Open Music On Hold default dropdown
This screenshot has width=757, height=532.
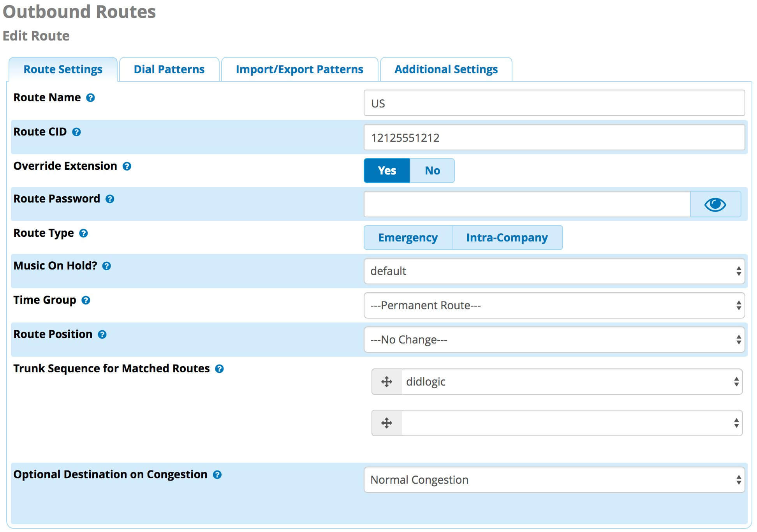pyautogui.click(x=554, y=271)
